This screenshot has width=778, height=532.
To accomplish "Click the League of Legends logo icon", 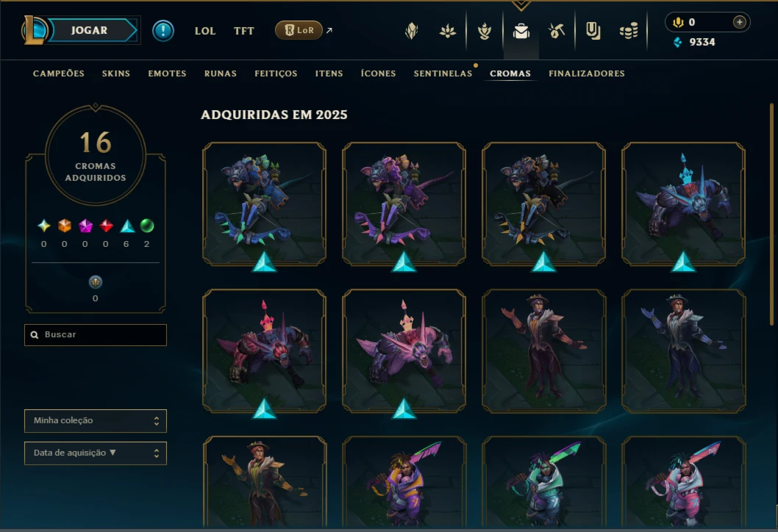I will coord(34,30).
